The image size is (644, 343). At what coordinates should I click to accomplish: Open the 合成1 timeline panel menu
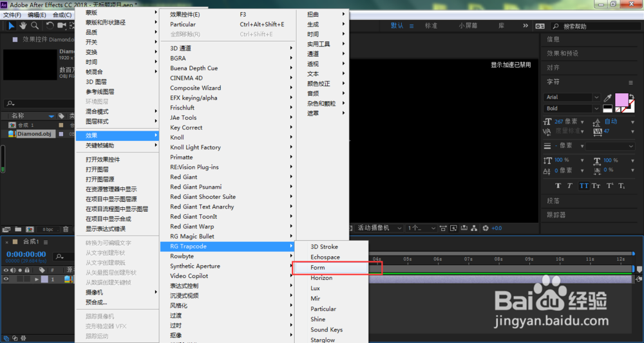tap(46, 242)
